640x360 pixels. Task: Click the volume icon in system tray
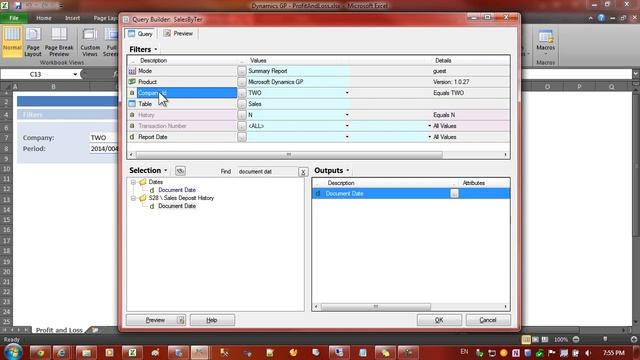(588, 353)
